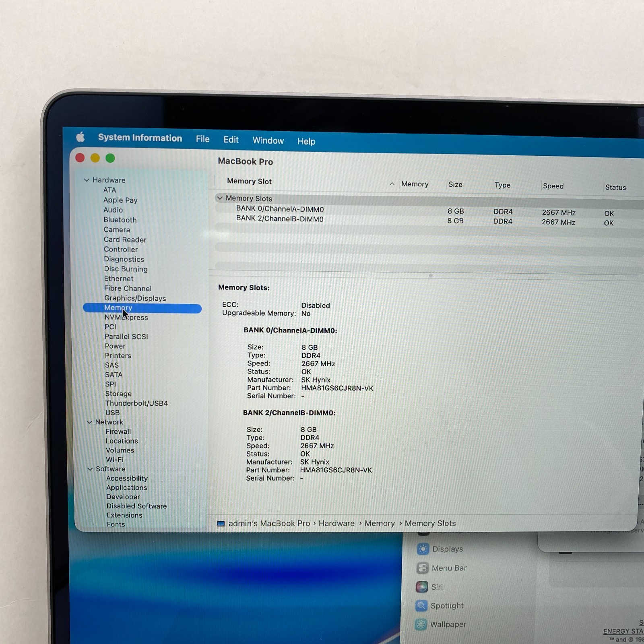This screenshot has height=644, width=644.
Task: Sort by the Status column header
Action: (615, 187)
